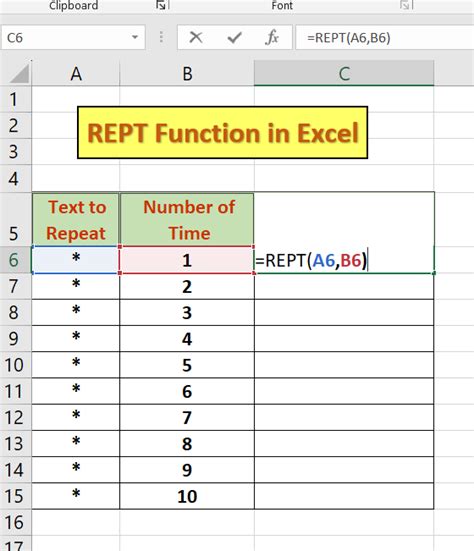Click cell A6 with asterisk
This screenshot has width=474, height=551.
point(76,260)
